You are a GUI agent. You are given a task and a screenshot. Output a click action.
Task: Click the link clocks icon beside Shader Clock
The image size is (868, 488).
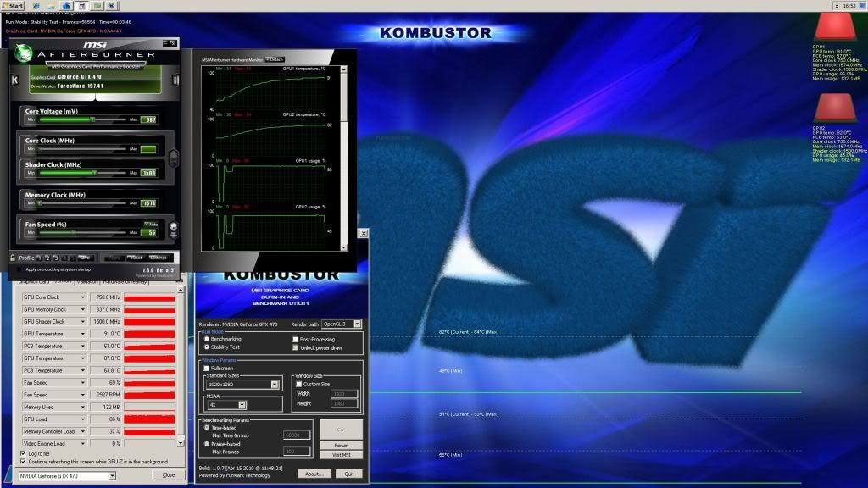tap(173, 158)
